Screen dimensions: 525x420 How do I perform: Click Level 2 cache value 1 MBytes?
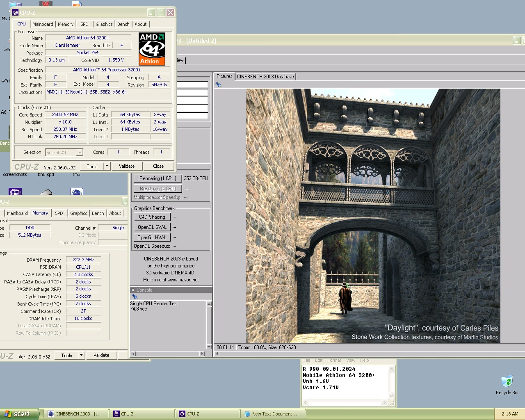(130, 129)
